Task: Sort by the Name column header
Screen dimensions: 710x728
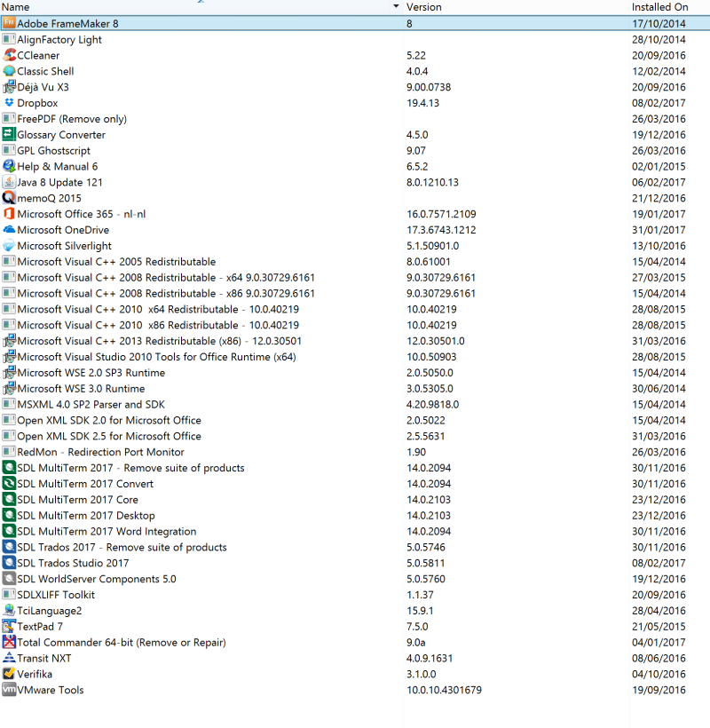Action: (15, 7)
